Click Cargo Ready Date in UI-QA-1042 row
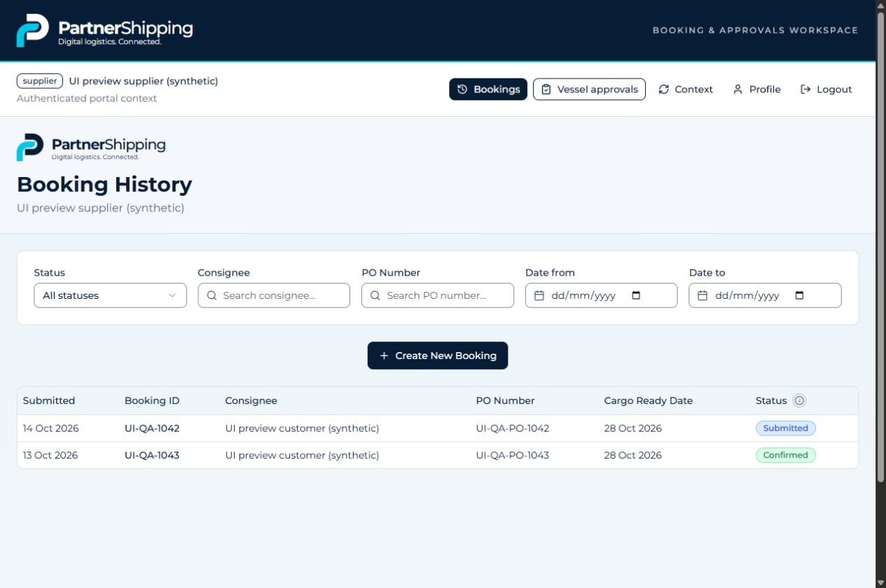This screenshot has width=886, height=588. 633,428
